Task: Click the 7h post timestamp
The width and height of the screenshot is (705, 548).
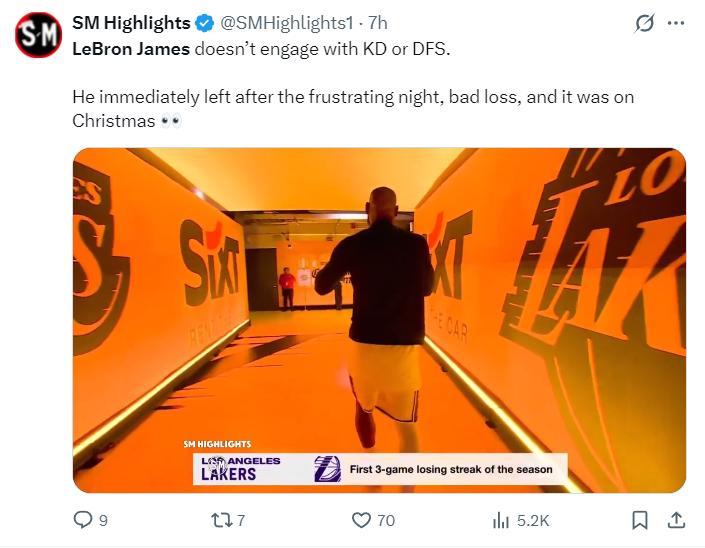Action: point(377,22)
